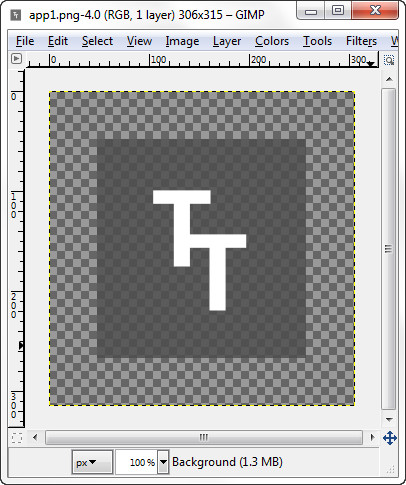This screenshot has width=406, height=485.
Task: Minimize the GIMP window
Action: point(311,11)
